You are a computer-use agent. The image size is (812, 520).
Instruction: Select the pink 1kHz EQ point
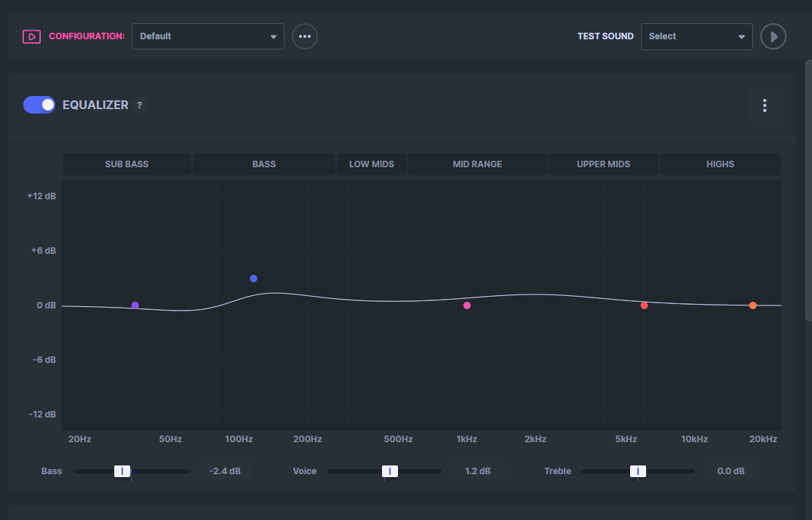[x=466, y=305]
